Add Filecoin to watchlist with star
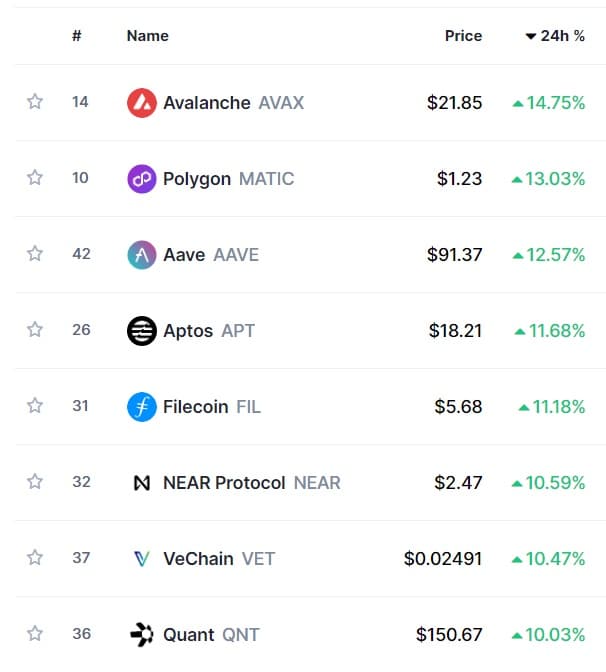This screenshot has height=672, width=606. pyautogui.click(x=35, y=405)
